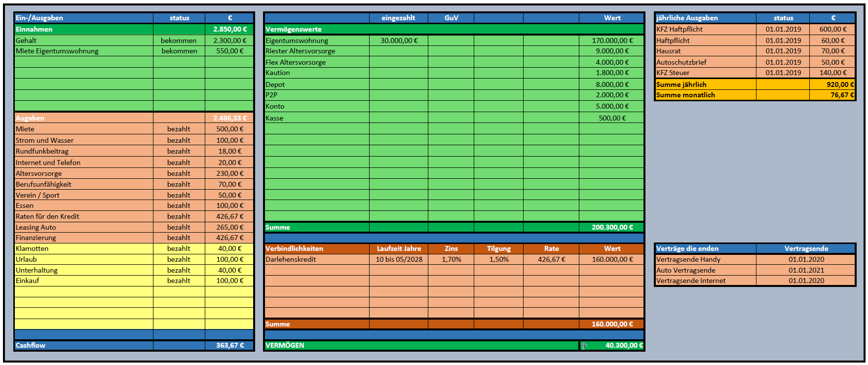Select the liabilities Summe 160.000,00 €
This screenshot has height=365, width=868.
point(612,324)
